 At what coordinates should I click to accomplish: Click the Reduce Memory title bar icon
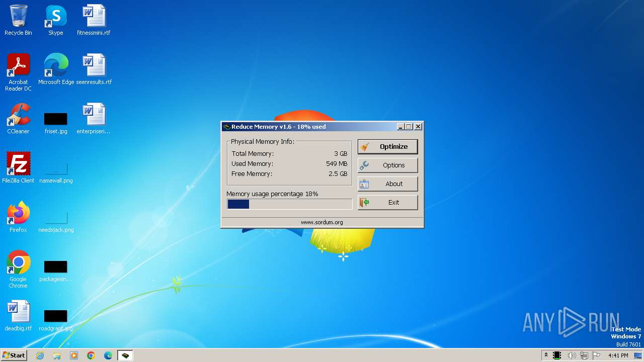(227, 127)
